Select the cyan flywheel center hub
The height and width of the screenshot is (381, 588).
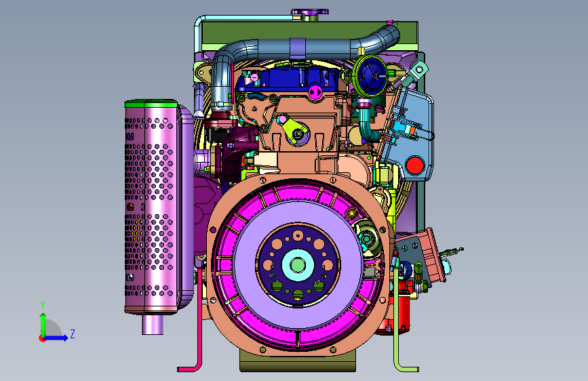click(298, 265)
